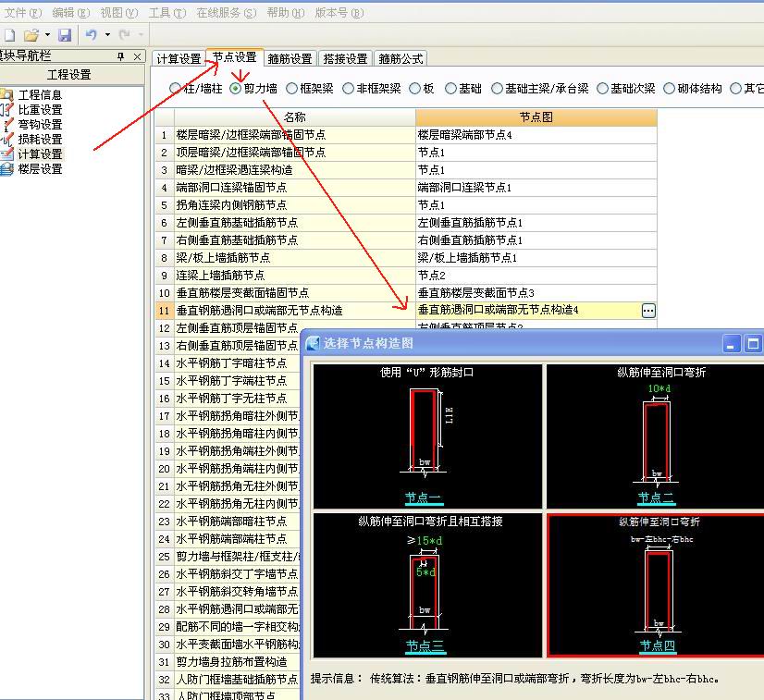Image resolution: width=764 pixels, height=700 pixels.
Task: Switch to the 搭接设置 tab
Action: click(x=345, y=59)
